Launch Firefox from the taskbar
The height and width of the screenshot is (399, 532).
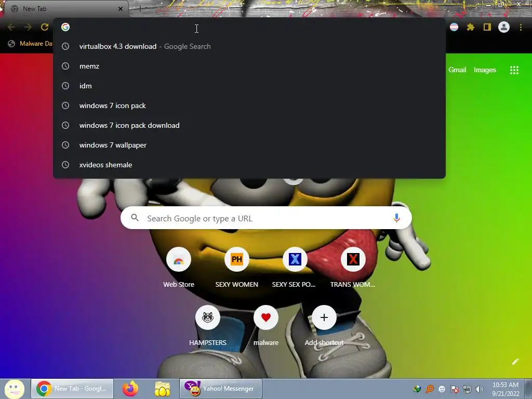coord(130,389)
